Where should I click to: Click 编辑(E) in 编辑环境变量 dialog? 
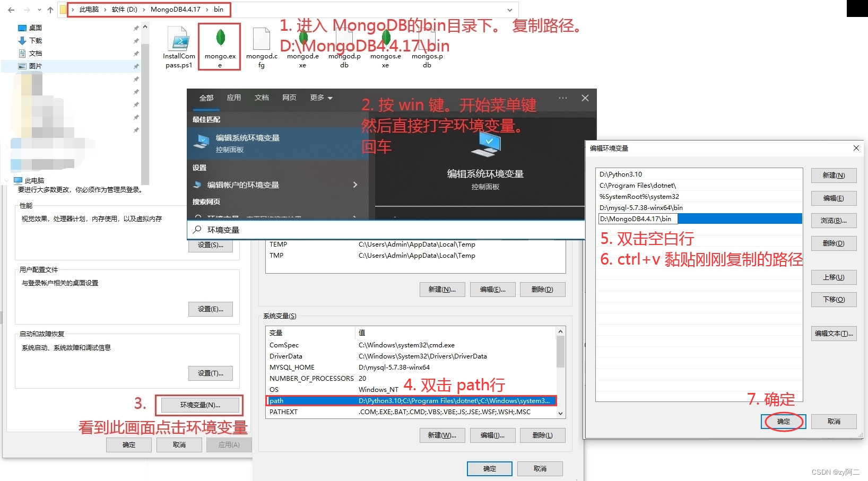[834, 198]
